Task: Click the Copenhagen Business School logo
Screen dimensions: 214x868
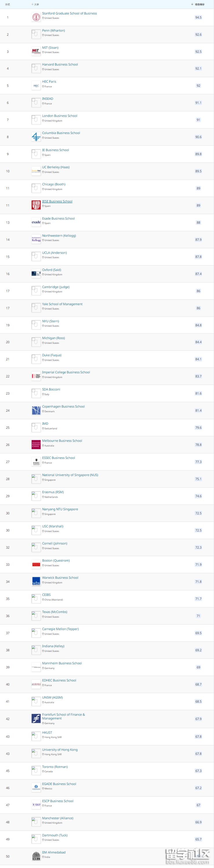Action: [x=36, y=410]
